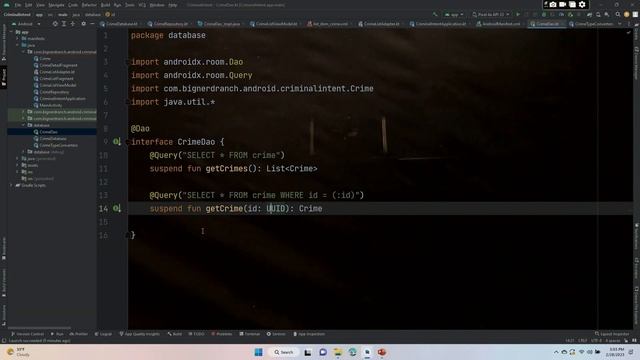Switch to the CrimeListAdapter.kt editor tab

coord(381,24)
